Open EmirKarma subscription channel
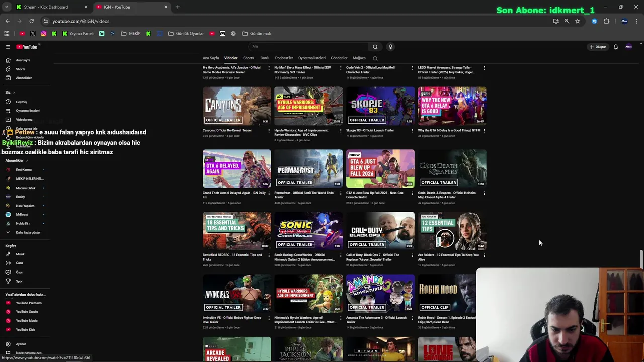Viewport: 644px width, 362px height. pos(23,170)
